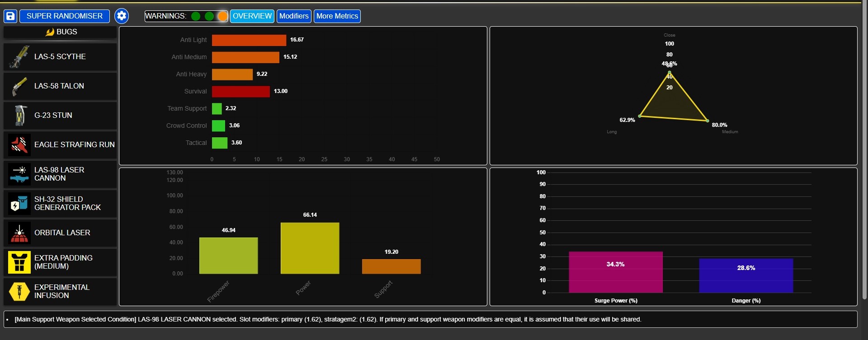The width and height of the screenshot is (868, 340).
Task: Open the More Metrics tab
Action: (x=337, y=16)
